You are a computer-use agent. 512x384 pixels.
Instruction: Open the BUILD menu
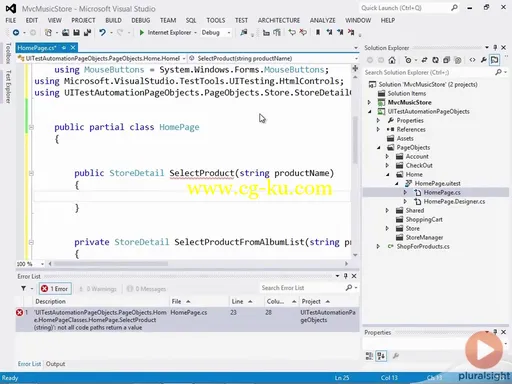[113, 20]
